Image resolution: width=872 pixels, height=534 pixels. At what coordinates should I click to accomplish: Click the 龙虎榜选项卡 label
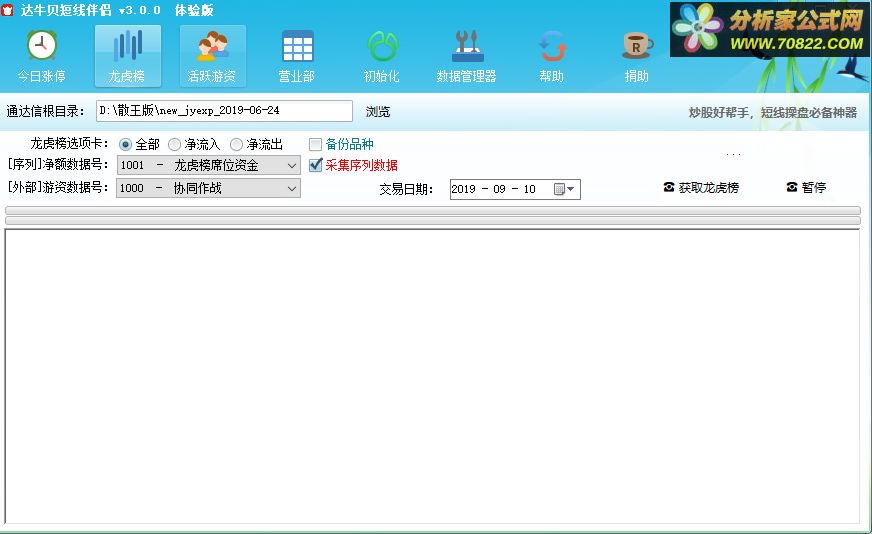pyautogui.click(x=70, y=144)
